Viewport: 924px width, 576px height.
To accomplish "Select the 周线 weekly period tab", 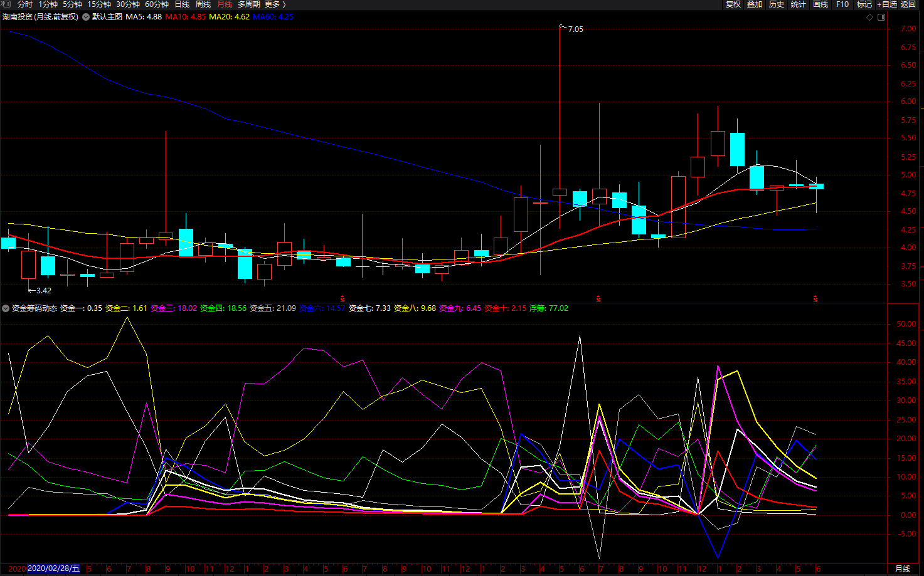I will coord(203,4).
